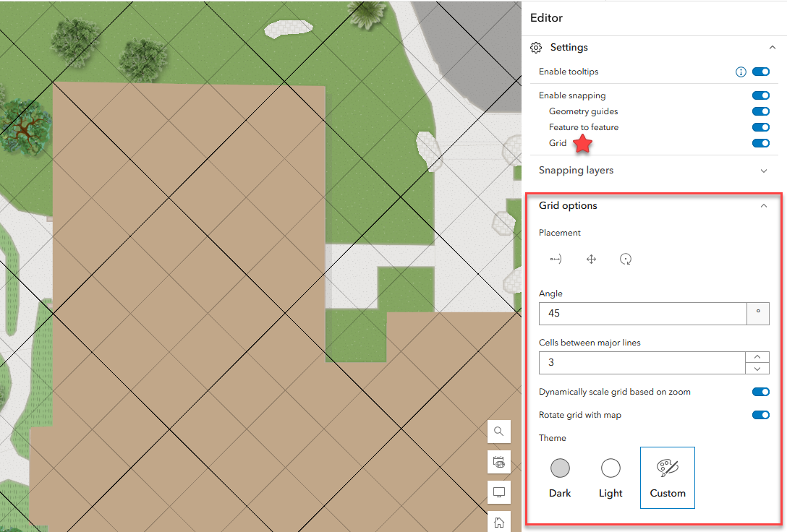This screenshot has height=532, width=787.
Task: Return to the home extent icon
Action: [x=499, y=521]
